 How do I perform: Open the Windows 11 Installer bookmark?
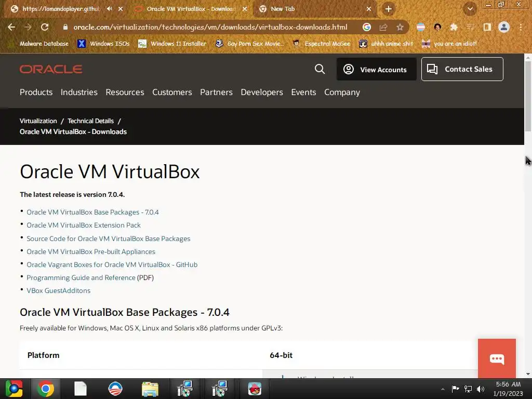click(x=172, y=44)
